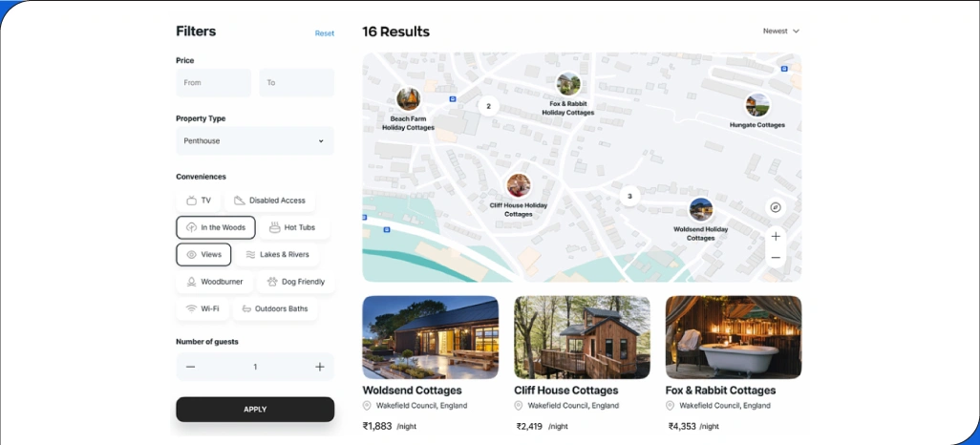This screenshot has height=445, width=980.
Task: Open the Woldsend Cottages listing title
Action: point(412,390)
